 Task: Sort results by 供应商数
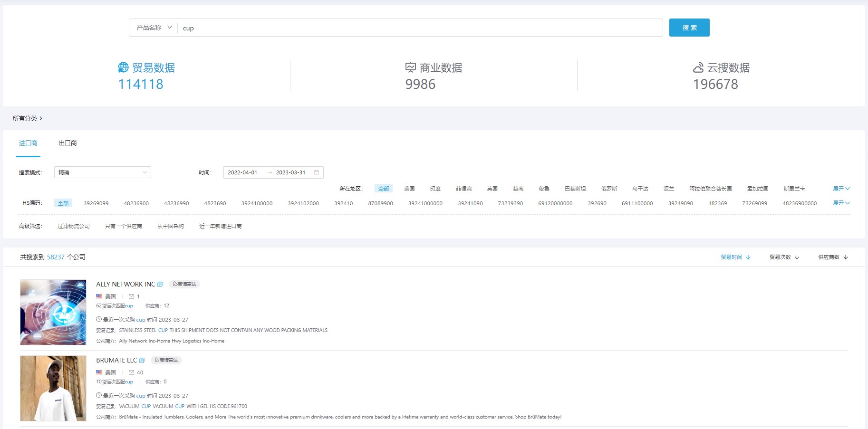(833, 257)
